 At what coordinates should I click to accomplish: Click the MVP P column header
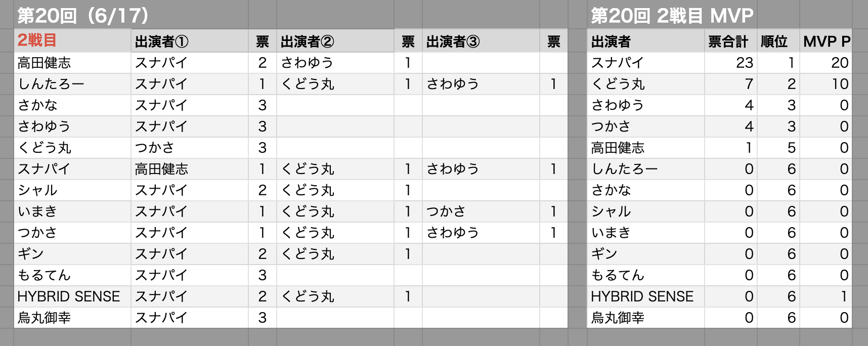point(826,41)
